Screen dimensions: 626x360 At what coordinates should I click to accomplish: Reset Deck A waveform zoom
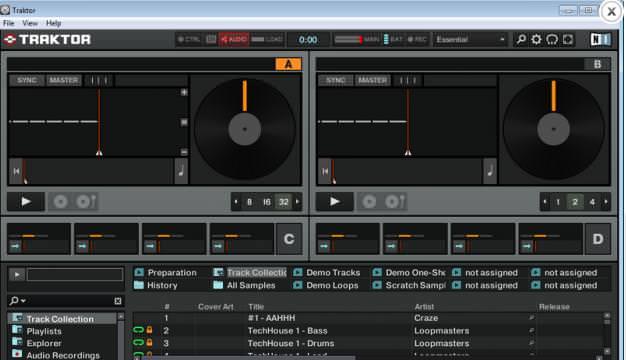click(x=184, y=122)
